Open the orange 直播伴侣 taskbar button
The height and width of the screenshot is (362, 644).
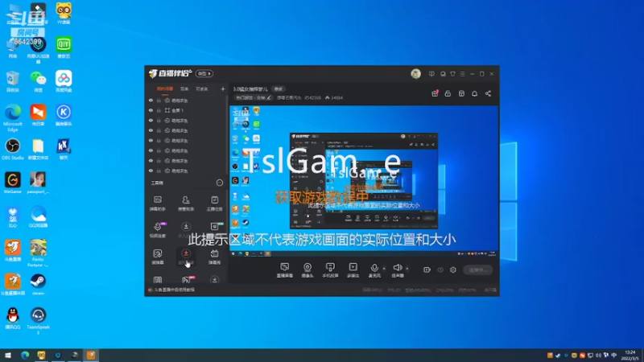coord(91,355)
